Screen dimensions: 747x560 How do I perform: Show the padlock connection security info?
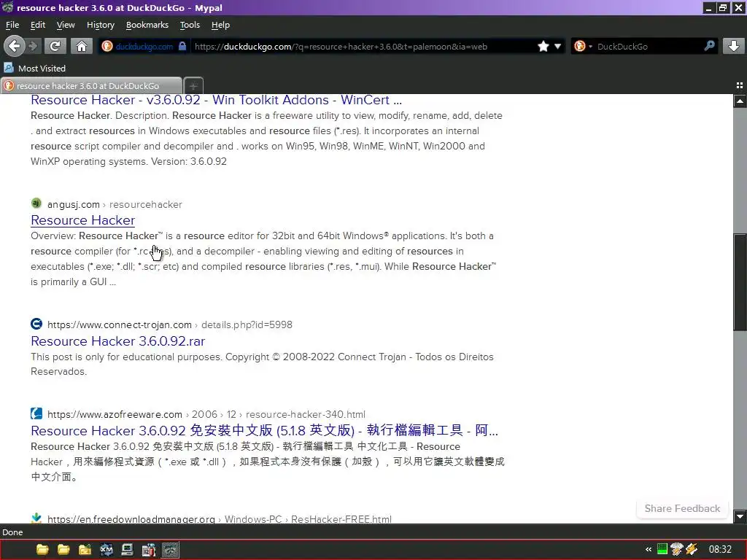coord(182,46)
